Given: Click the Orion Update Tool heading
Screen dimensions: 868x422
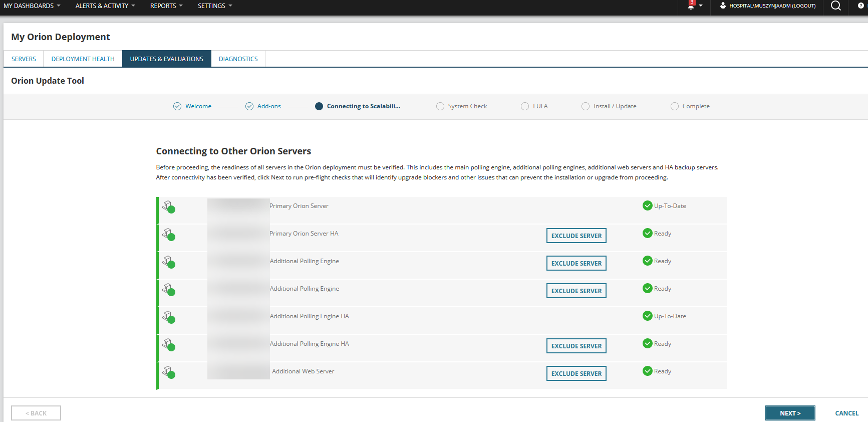Looking at the screenshot, I should pyautogui.click(x=48, y=81).
